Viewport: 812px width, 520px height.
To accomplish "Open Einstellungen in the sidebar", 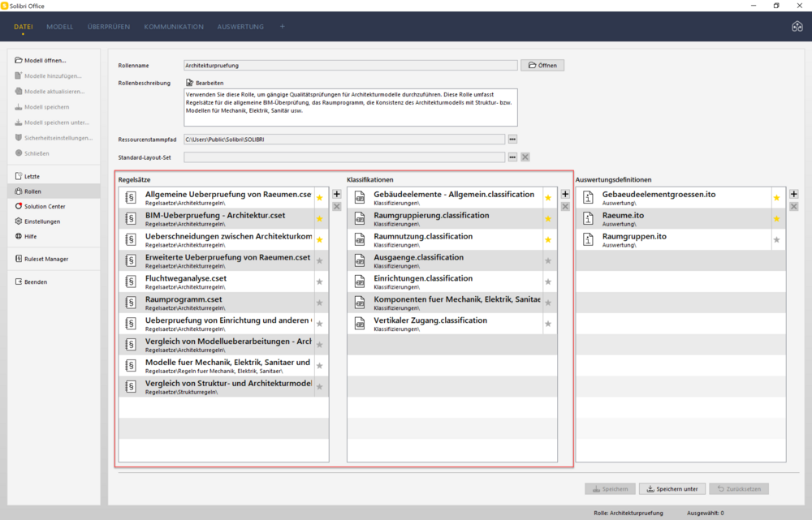I will 38,221.
